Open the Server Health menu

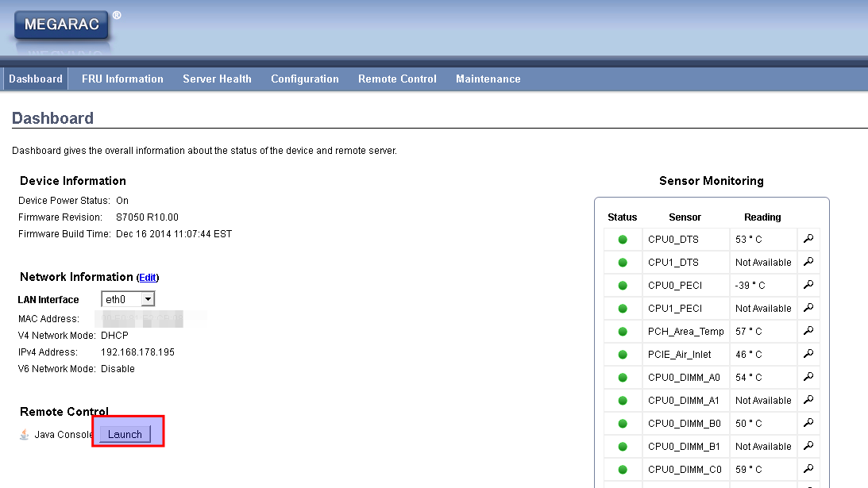click(x=217, y=79)
